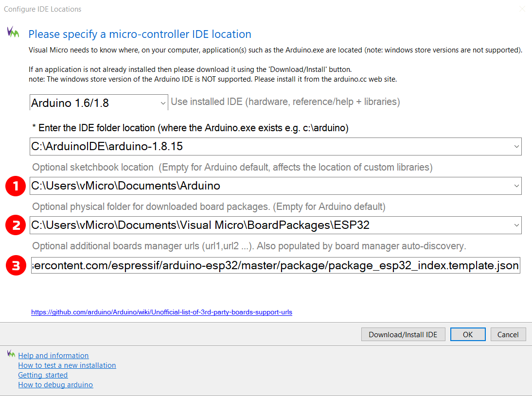This screenshot has width=532, height=396.
Task: Expand the board packages folder dropdown arrow
Action: click(x=516, y=225)
